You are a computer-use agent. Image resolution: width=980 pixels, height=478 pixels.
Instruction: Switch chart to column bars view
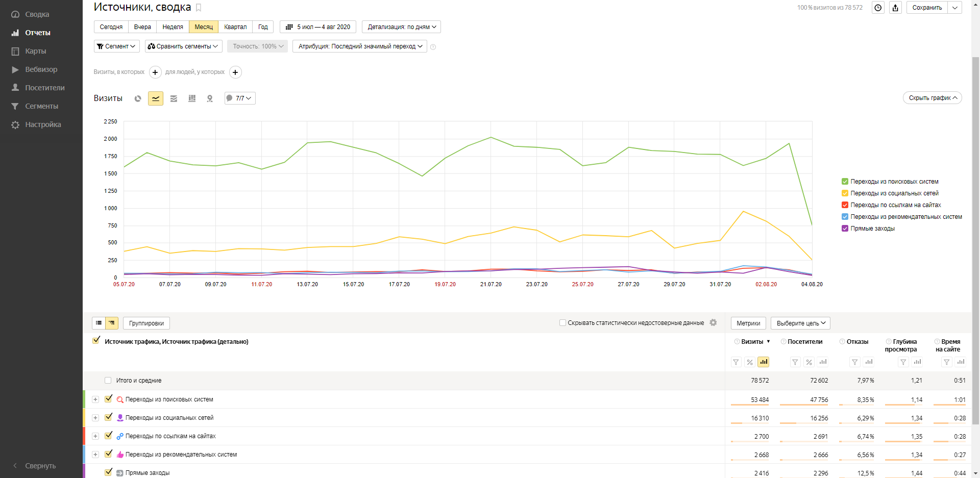pyautogui.click(x=192, y=98)
